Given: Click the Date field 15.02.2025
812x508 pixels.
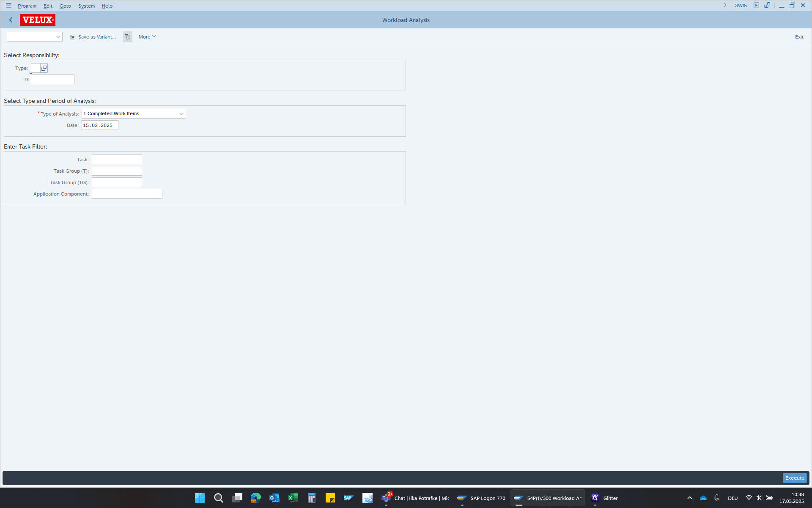Looking at the screenshot, I should tap(100, 125).
